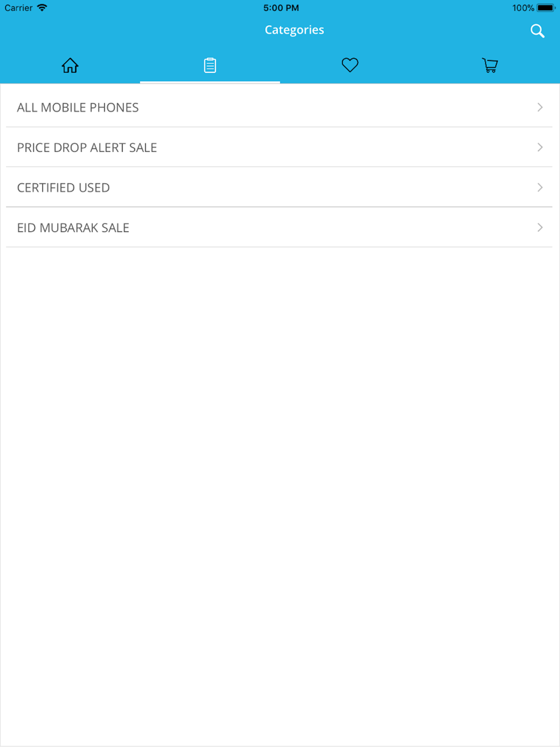
Task: Select the CERTIFIED USED category
Action: pos(279,188)
